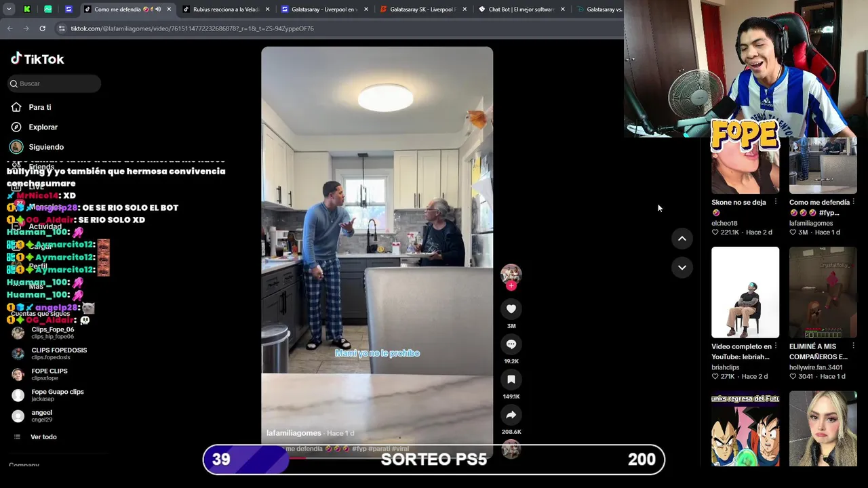
Task: Switch to the Rubius reacciona a la Velada tab
Action: point(226,9)
